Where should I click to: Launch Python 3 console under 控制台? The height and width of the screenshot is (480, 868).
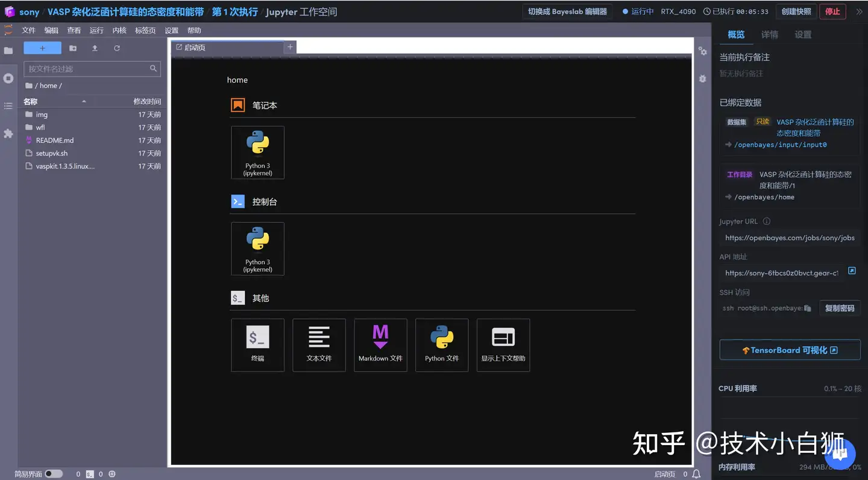click(257, 249)
